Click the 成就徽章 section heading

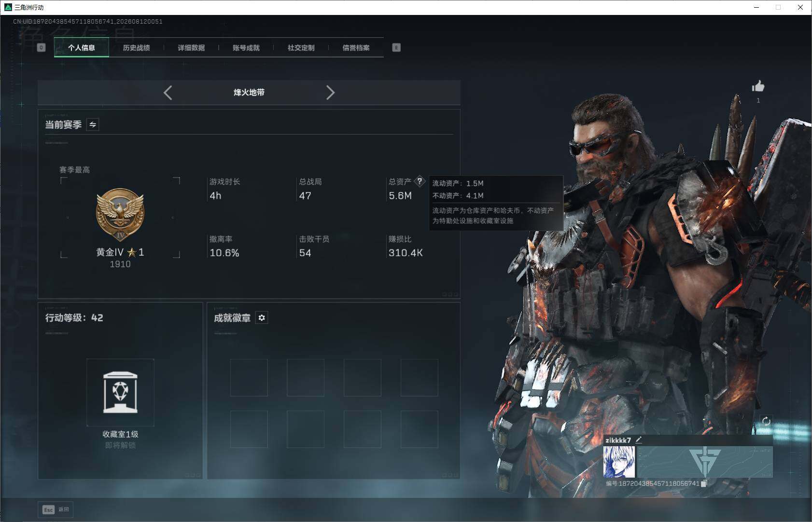coord(232,317)
